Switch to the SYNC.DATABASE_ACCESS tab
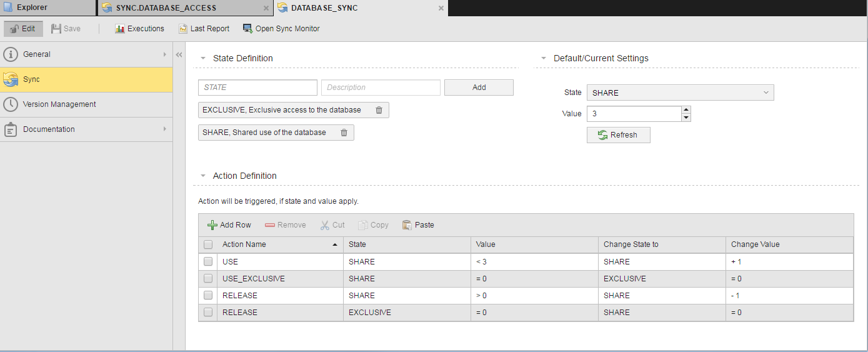 [166, 8]
